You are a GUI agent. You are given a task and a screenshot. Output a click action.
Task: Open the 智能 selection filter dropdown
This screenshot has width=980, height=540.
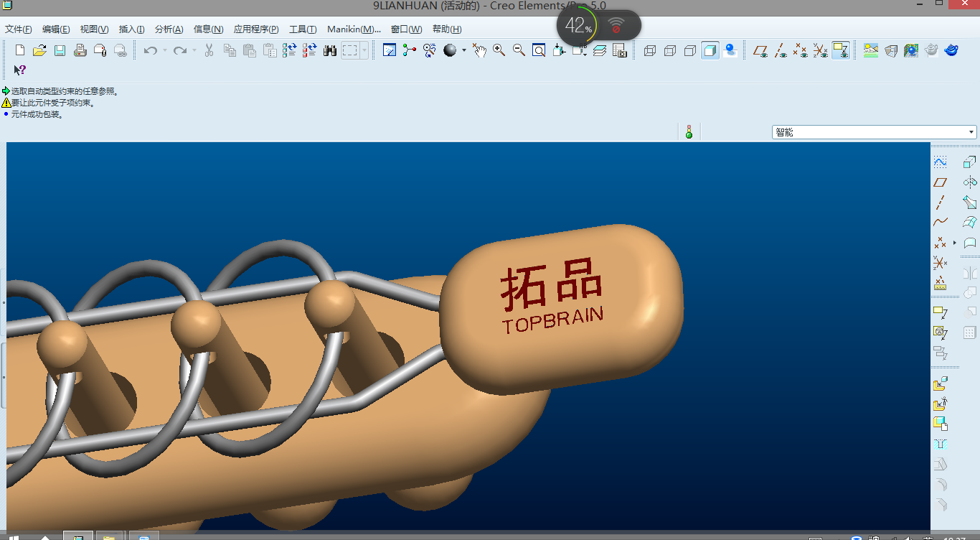click(874, 132)
